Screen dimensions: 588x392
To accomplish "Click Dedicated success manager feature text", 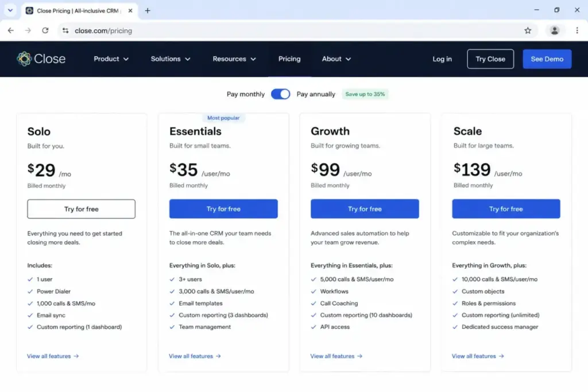I will 500,327.
